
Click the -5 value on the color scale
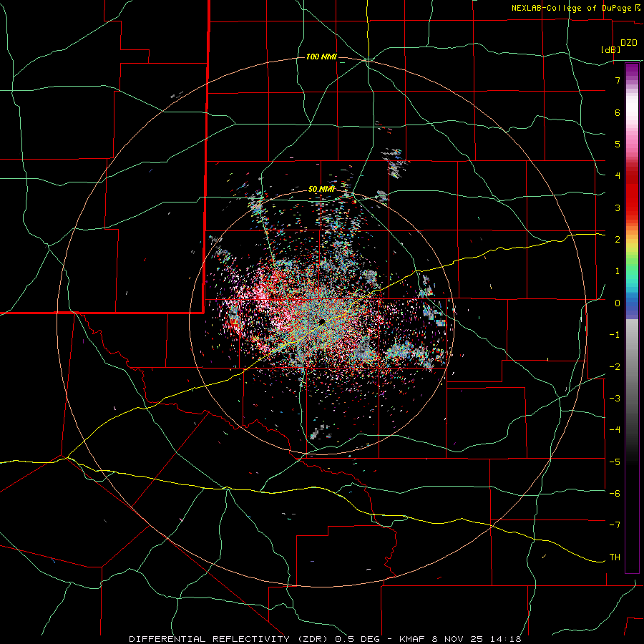pos(615,462)
